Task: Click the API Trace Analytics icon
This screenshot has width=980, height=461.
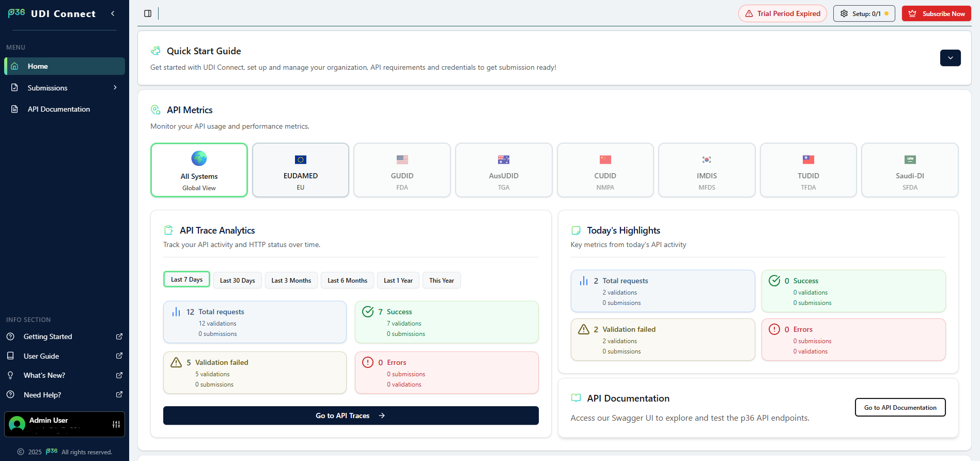Action: point(168,230)
